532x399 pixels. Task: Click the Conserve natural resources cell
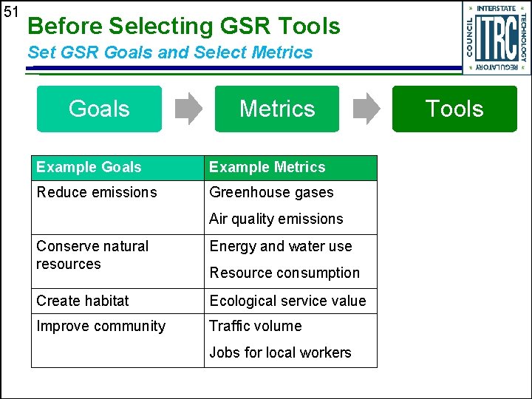pos(117,262)
